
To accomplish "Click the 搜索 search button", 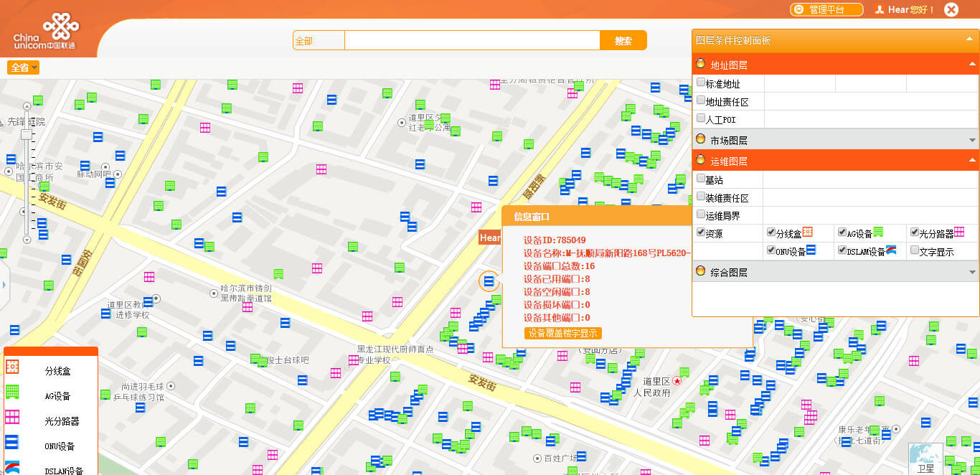I will 623,41.
